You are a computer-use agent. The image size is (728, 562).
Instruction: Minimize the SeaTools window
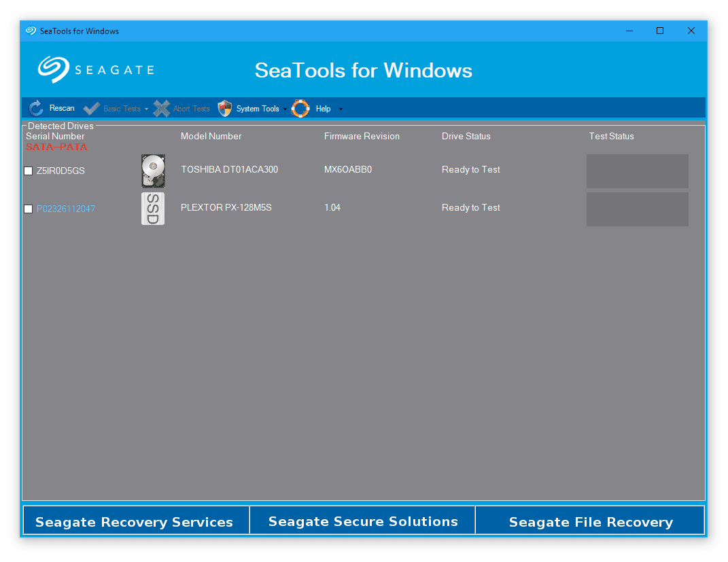pos(629,31)
